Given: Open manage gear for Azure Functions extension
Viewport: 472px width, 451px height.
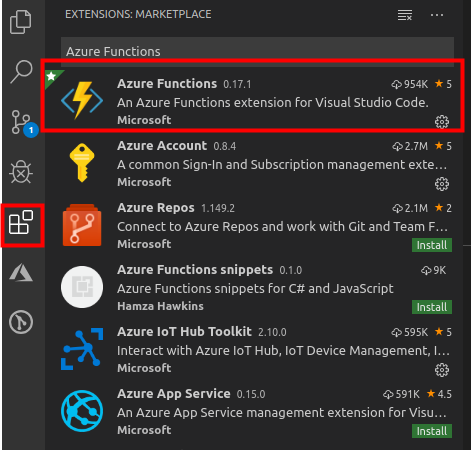Looking at the screenshot, I should (x=442, y=122).
